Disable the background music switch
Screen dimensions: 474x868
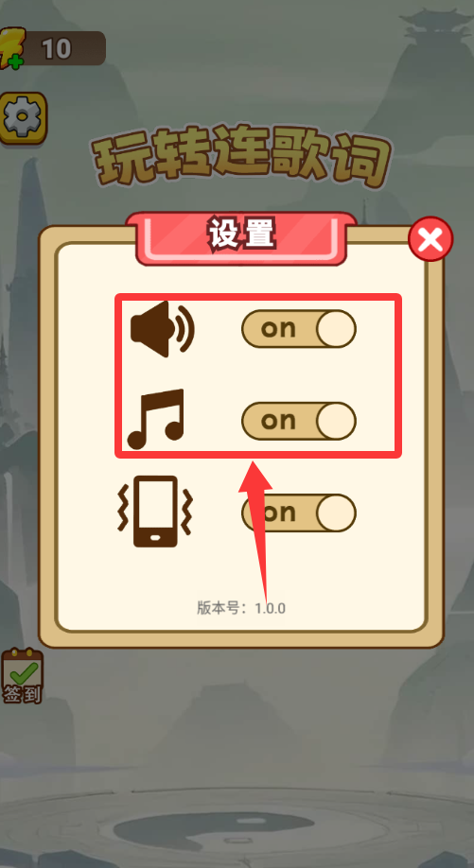(x=298, y=421)
